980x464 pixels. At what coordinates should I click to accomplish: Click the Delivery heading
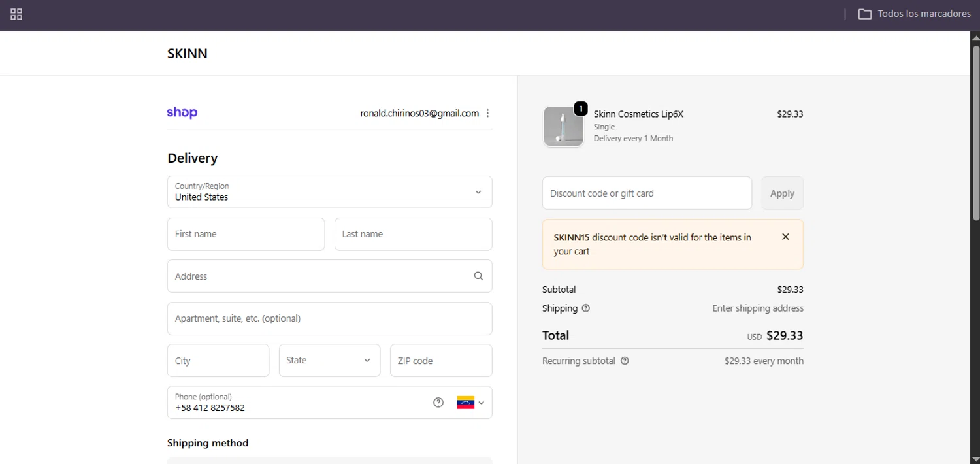coord(193,158)
